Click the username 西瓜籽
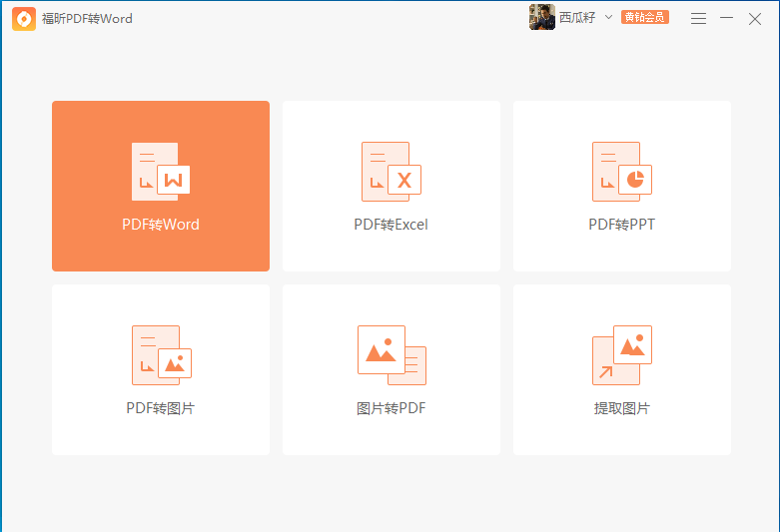This screenshot has height=532, width=780. click(576, 18)
